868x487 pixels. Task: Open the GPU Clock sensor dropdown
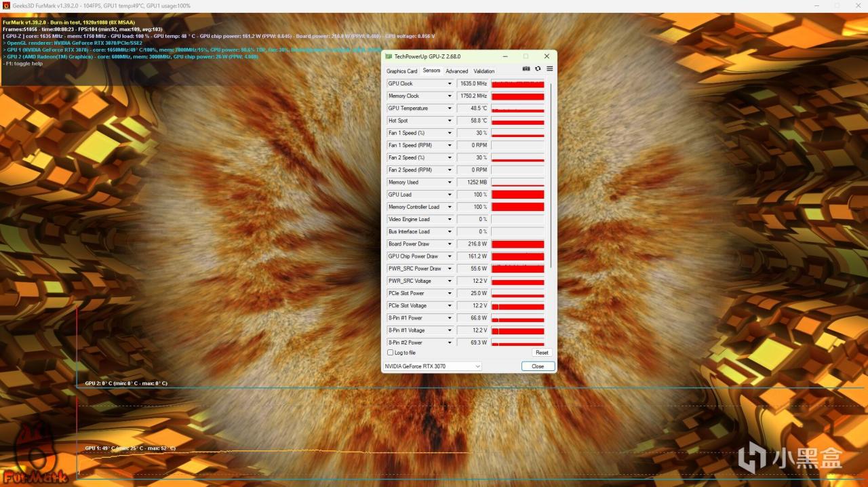(x=449, y=84)
